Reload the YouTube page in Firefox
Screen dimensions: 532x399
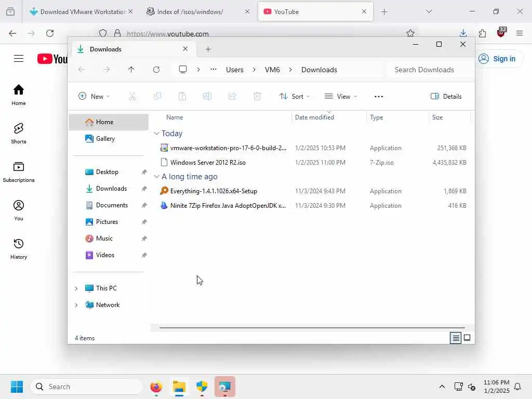click(x=50, y=33)
